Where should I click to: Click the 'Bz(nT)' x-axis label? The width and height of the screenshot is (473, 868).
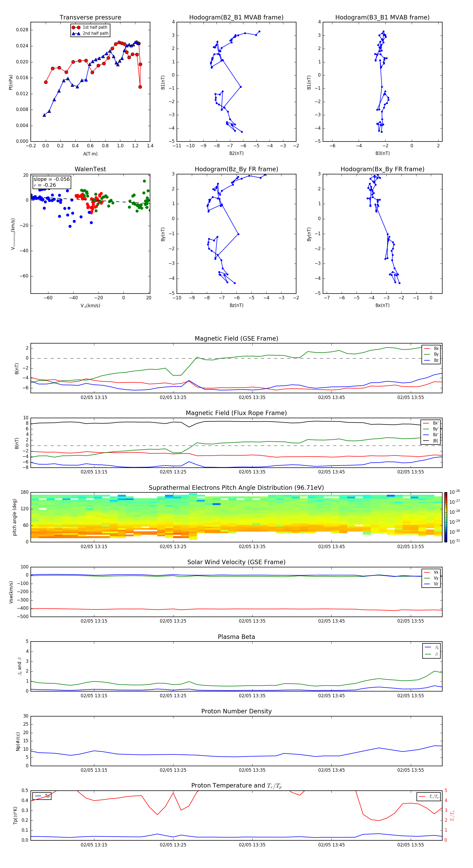point(236,305)
